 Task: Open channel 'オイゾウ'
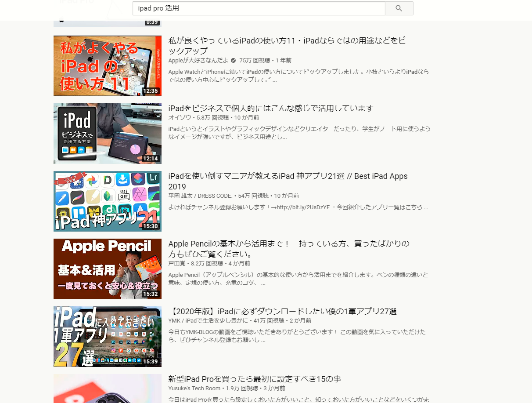point(180,118)
